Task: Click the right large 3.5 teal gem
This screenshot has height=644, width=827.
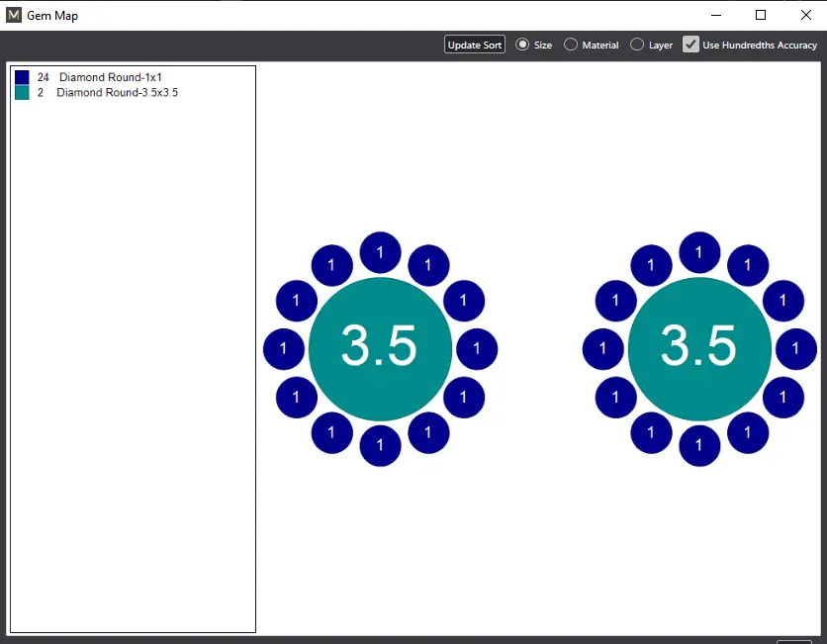Action: tap(699, 348)
